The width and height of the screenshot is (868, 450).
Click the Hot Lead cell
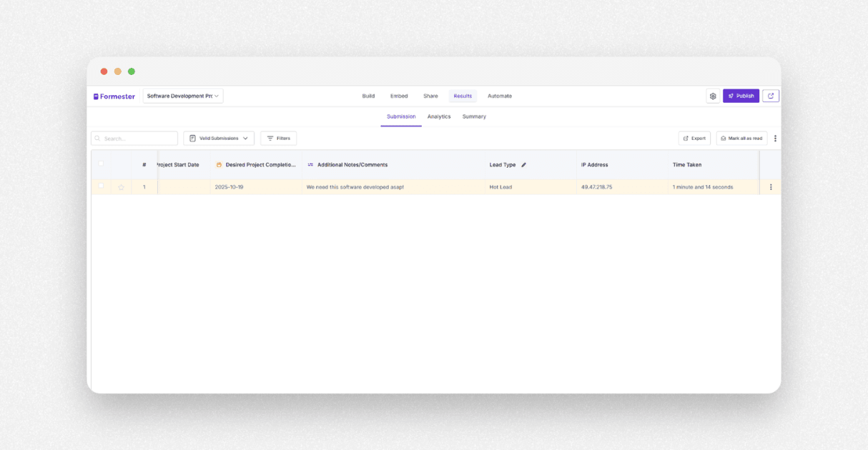point(531,187)
